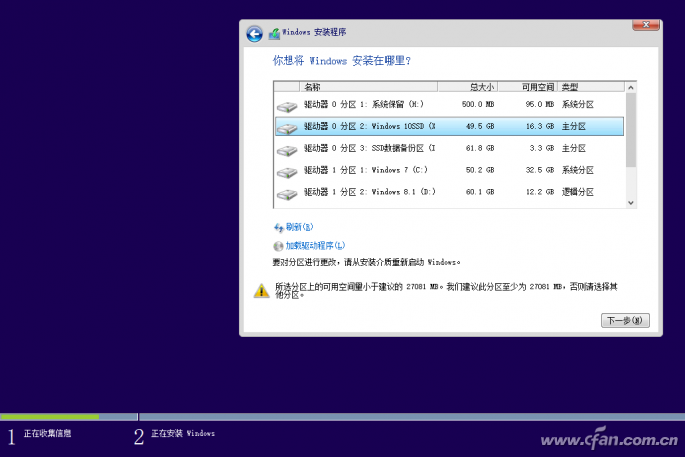Click step 1 正在收集信息 label
Screen dimensions: 685x457
[x=47, y=433]
